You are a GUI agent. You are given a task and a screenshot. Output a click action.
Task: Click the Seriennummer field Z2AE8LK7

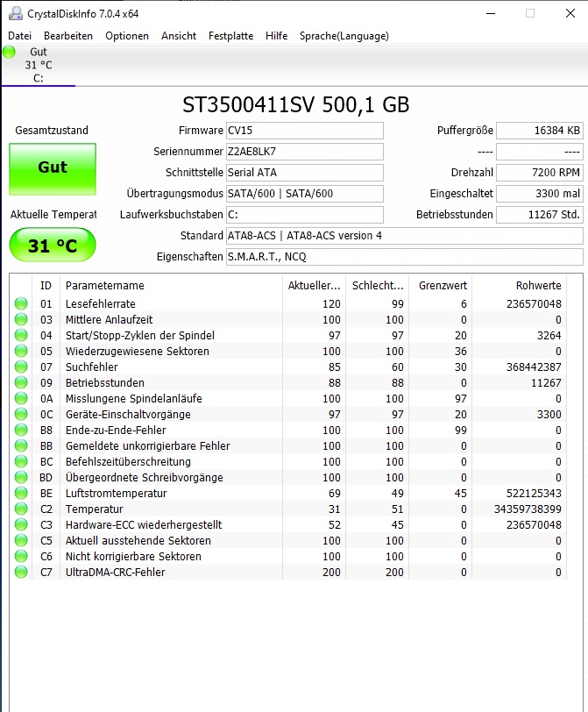305,152
